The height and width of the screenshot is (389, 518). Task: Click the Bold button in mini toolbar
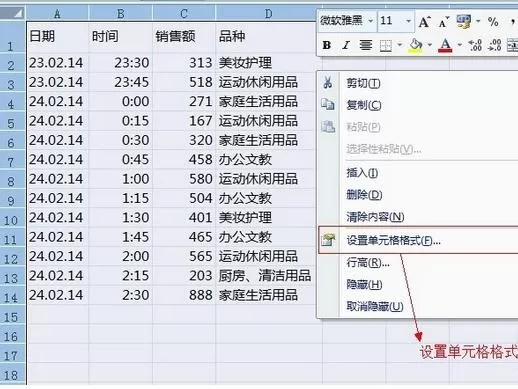tap(327, 45)
